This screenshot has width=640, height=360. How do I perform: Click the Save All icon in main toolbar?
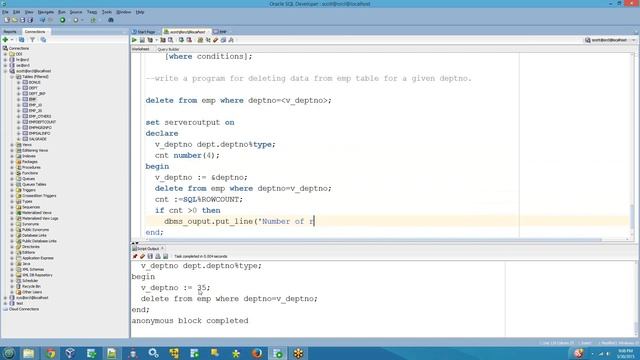[x=30, y=20]
